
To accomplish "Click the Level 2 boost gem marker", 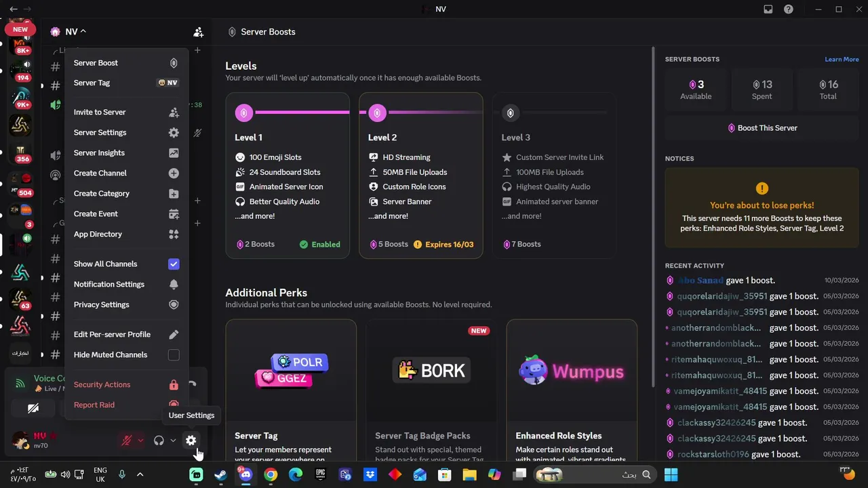I will click(x=377, y=113).
